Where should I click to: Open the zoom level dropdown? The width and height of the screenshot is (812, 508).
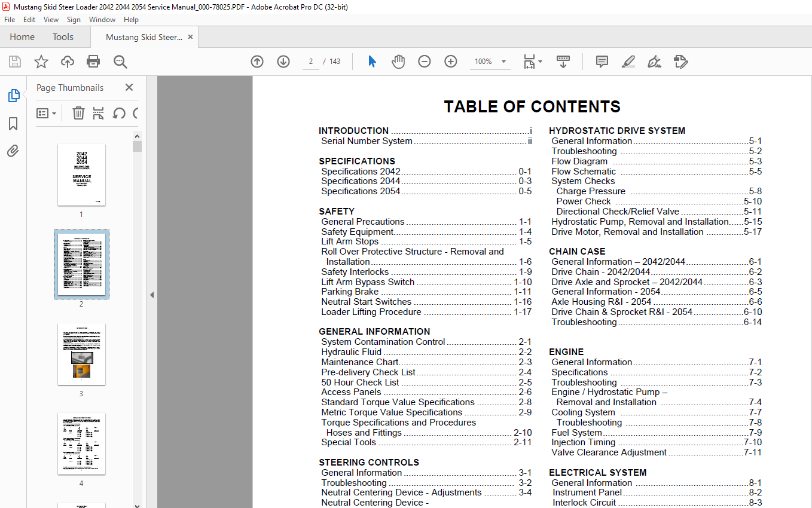click(503, 62)
